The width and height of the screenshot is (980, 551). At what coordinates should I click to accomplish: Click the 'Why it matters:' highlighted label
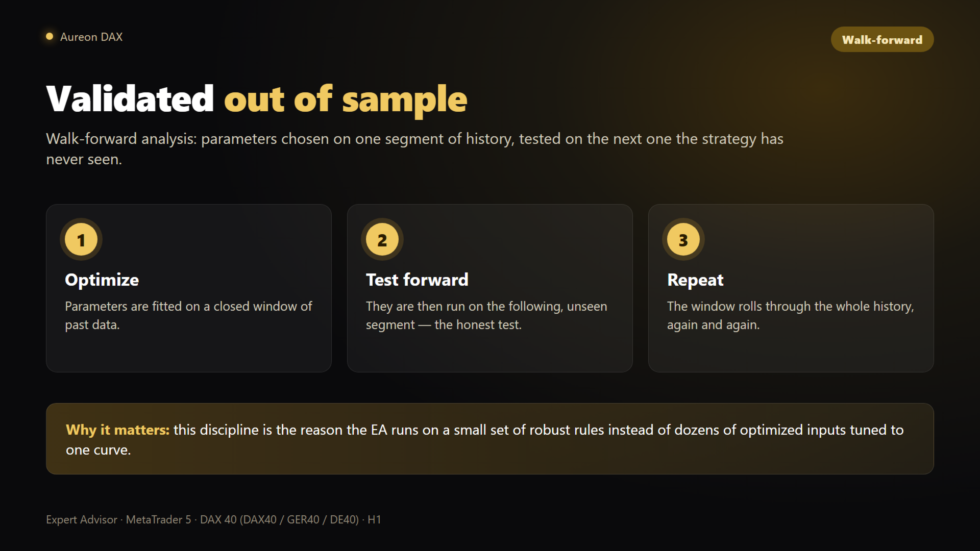117,430
